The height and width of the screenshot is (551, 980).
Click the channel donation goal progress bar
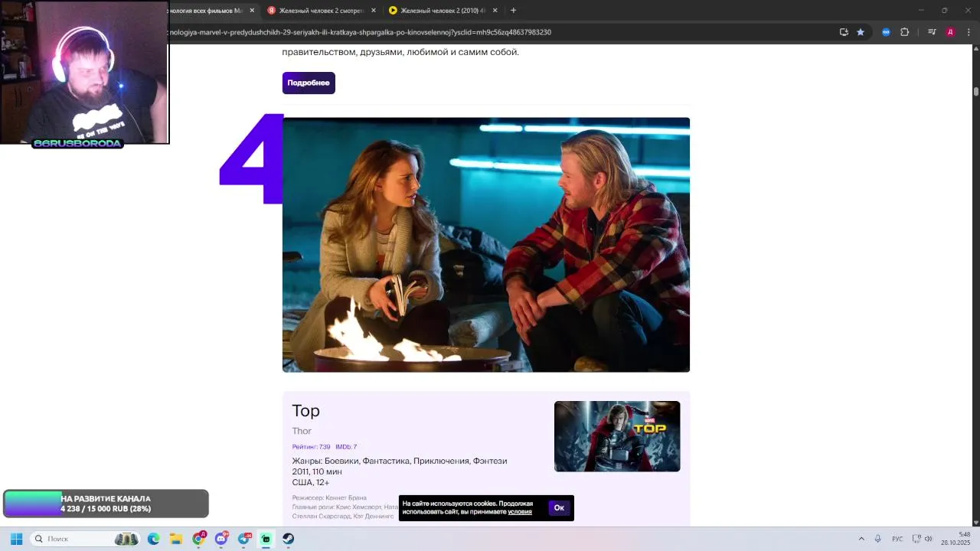click(x=106, y=504)
